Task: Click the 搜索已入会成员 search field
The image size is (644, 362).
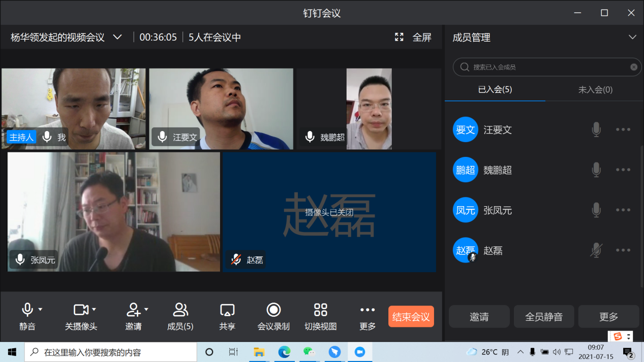Action: (x=547, y=67)
